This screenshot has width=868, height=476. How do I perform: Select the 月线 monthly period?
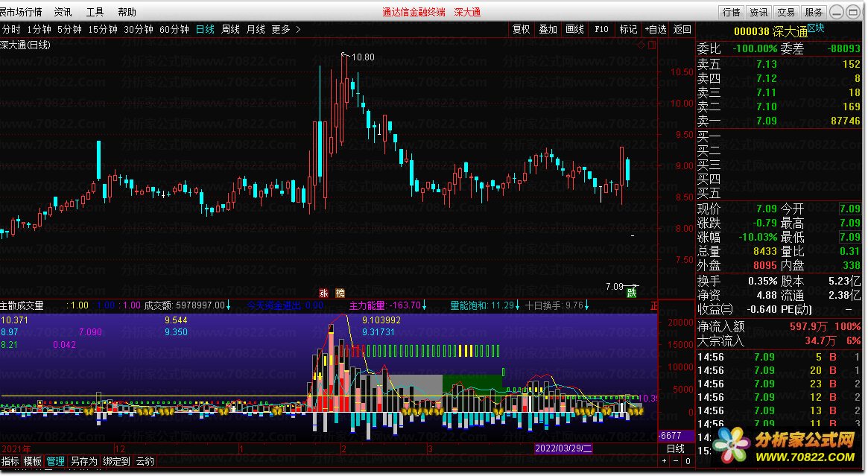(x=256, y=29)
